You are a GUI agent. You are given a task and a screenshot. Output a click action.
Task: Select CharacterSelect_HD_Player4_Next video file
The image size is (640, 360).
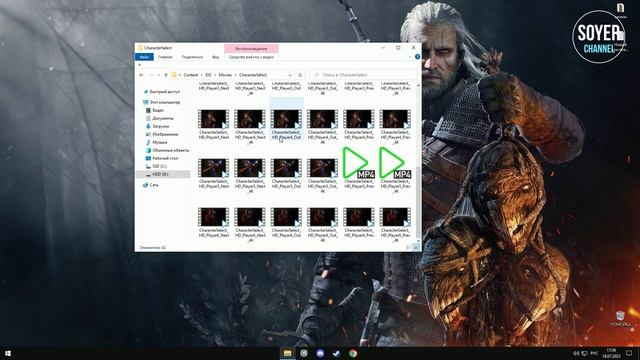[213, 124]
